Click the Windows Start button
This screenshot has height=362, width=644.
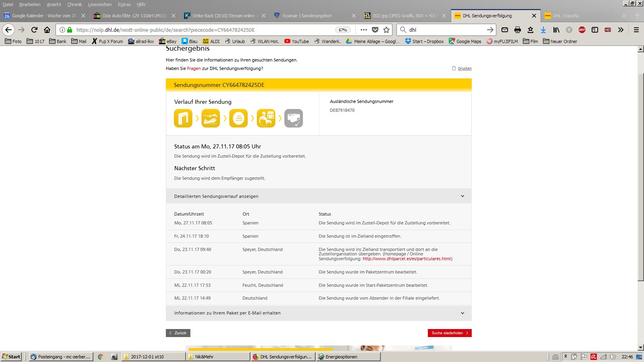pos(11,357)
